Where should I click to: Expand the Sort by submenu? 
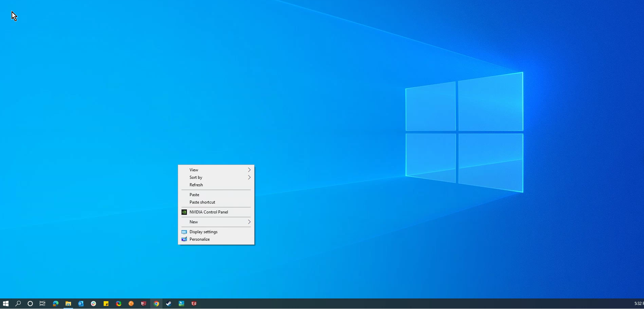216,177
